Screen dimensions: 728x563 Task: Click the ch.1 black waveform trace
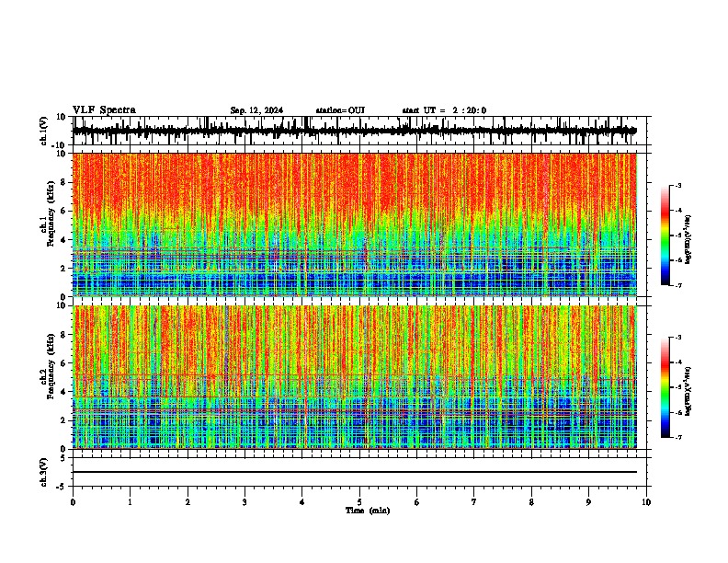tap(354, 131)
